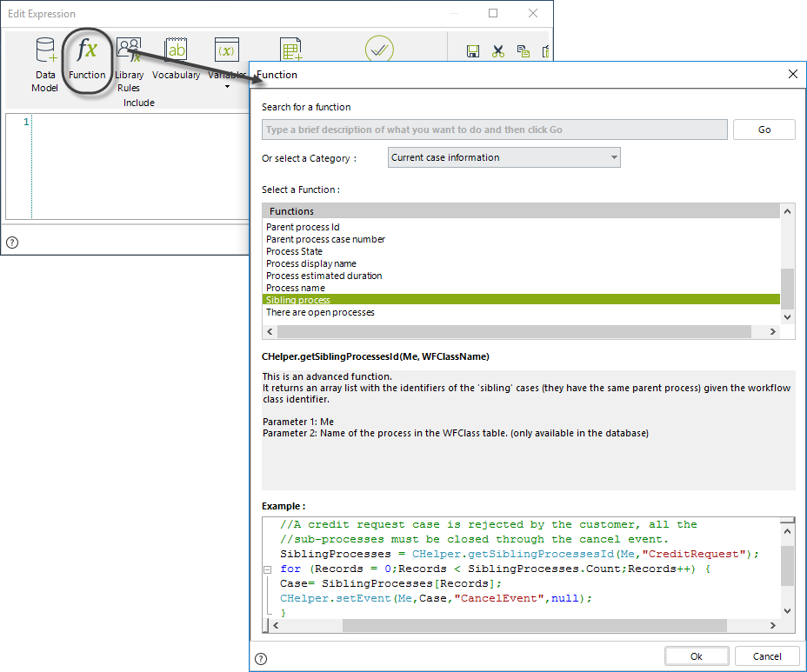This screenshot has height=672, width=807.
Task: Click the function list horizontal scrollbar thumb
Action: [514, 332]
